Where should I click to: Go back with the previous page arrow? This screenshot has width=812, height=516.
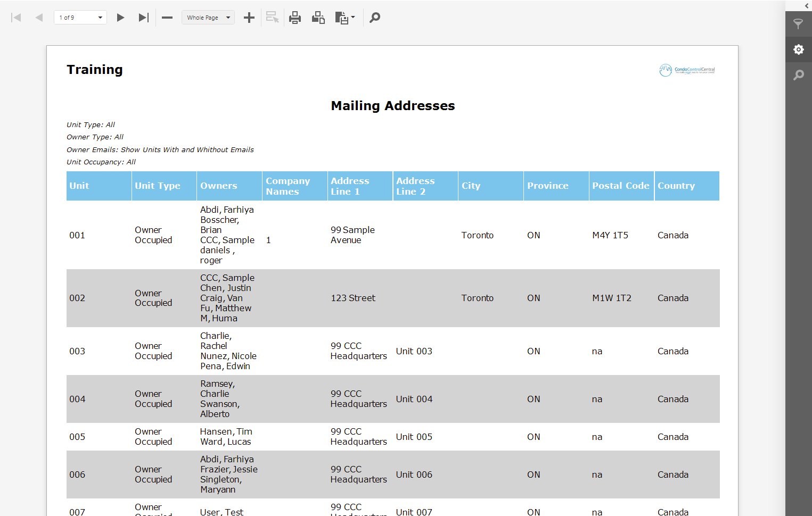click(x=38, y=18)
